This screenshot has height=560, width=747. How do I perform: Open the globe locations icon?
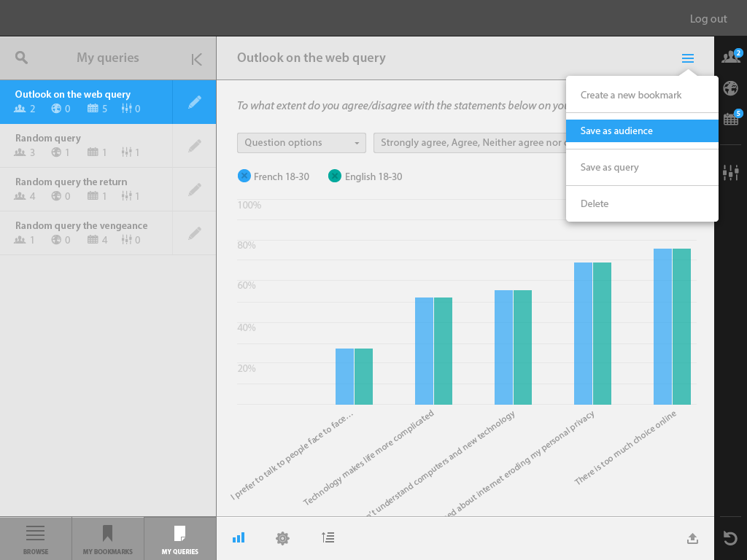point(730,88)
